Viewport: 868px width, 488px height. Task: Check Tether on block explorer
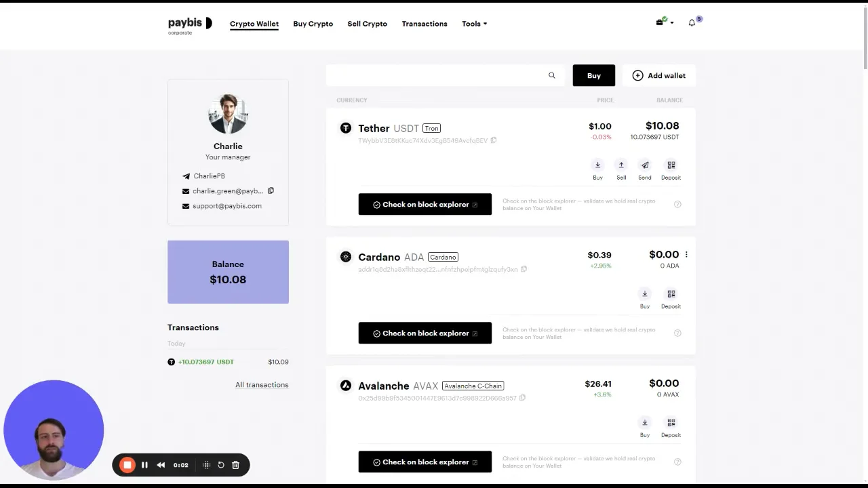pos(425,204)
